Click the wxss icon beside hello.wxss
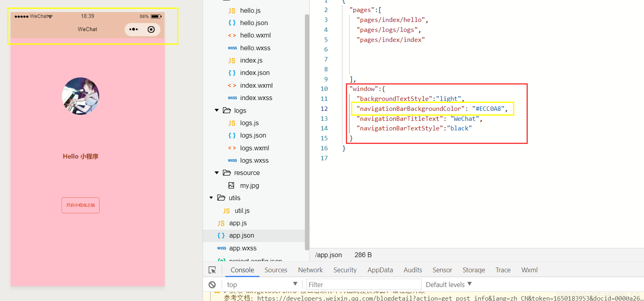644x301 pixels. coord(232,48)
